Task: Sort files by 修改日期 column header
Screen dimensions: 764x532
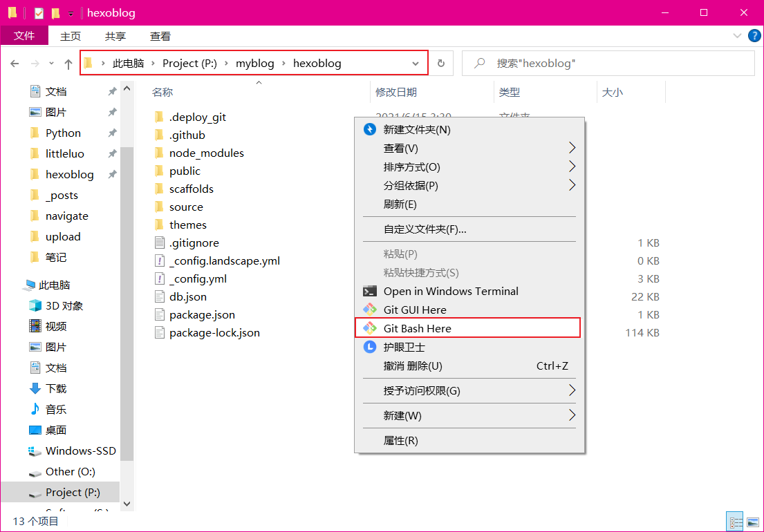Action: click(396, 92)
